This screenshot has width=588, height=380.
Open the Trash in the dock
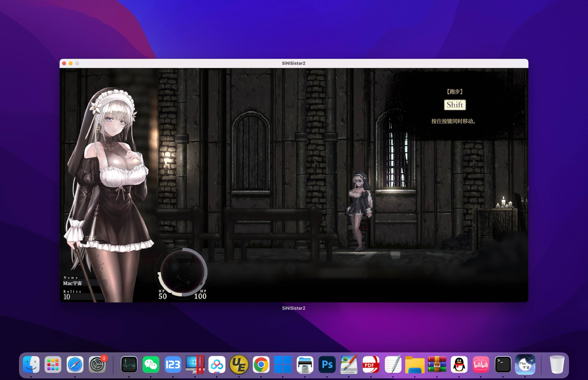[557, 364]
